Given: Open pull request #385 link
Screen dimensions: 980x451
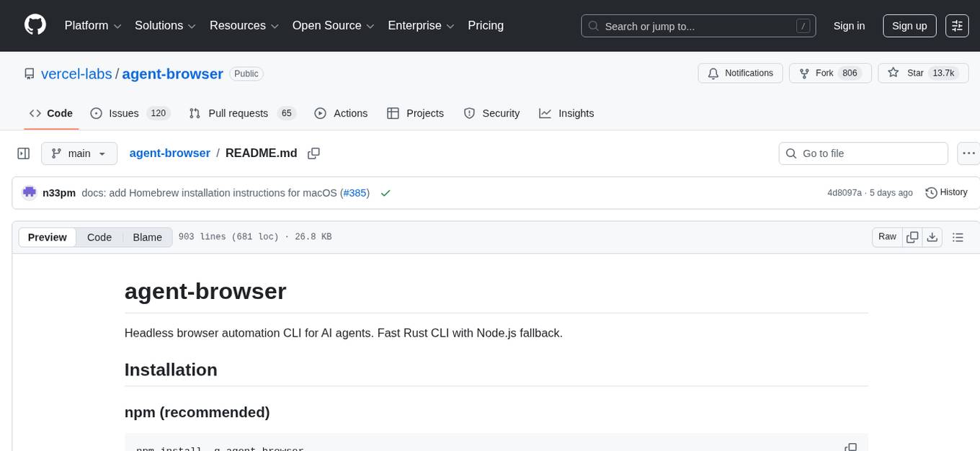Looking at the screenshot, I should (x=355, y=192).
